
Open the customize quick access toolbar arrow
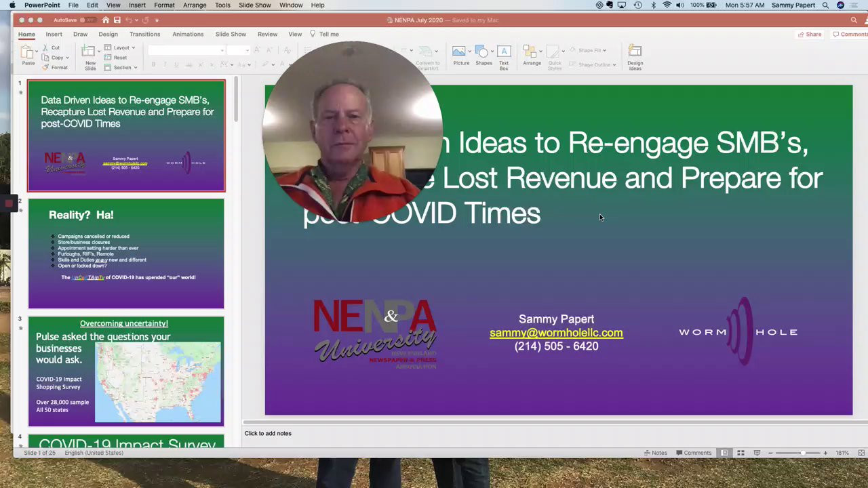pos(157,20)
